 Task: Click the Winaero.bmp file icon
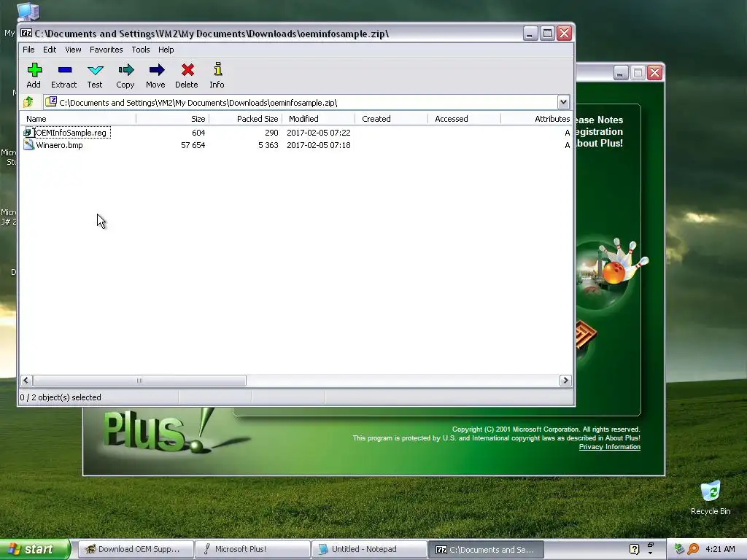pyautogui.click(x=28, y=145)
